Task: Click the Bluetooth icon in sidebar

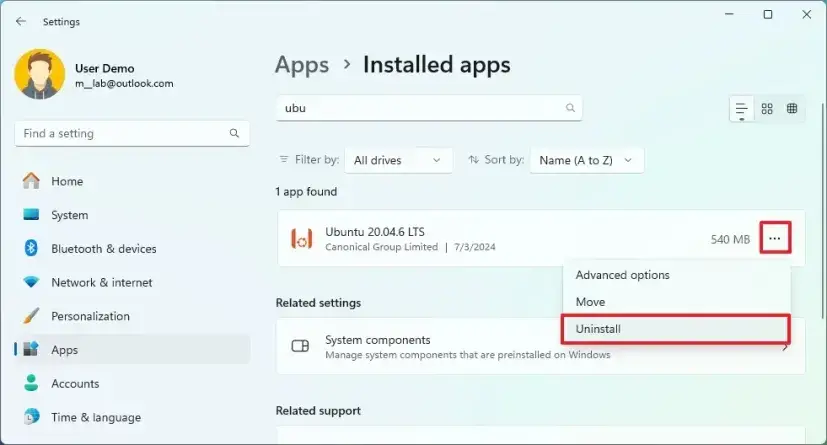Action: click(x=31, y=248)
